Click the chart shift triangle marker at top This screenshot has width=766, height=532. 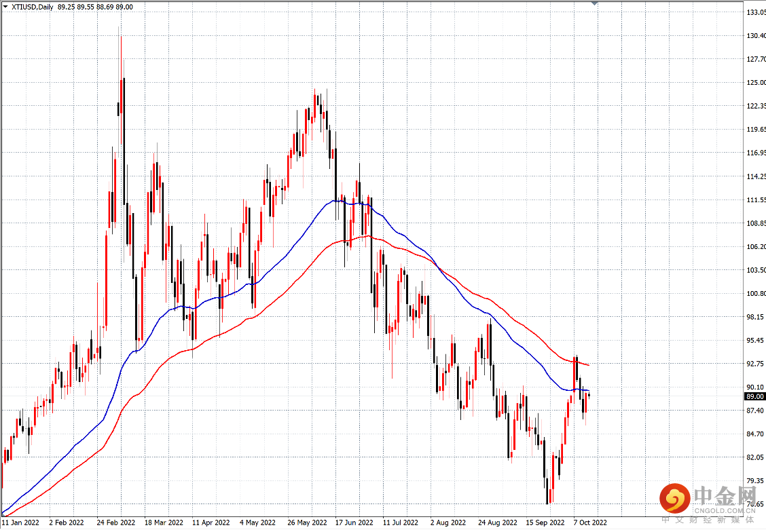pos(594,3)
